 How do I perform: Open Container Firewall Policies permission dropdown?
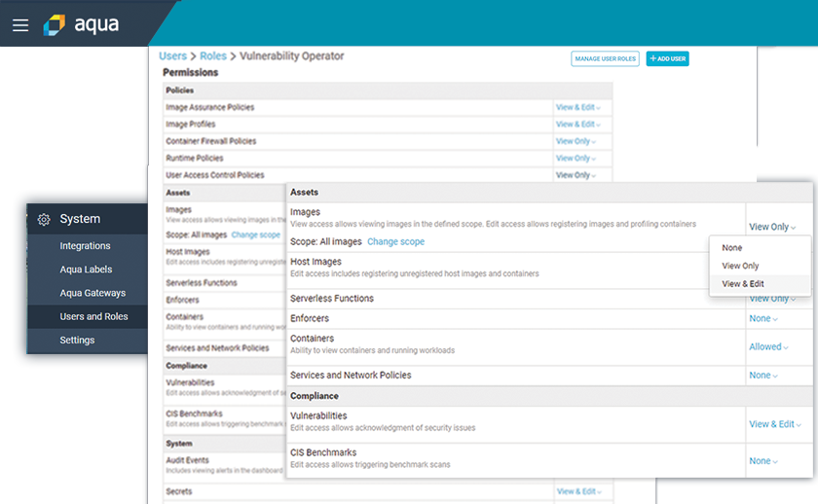576,141
